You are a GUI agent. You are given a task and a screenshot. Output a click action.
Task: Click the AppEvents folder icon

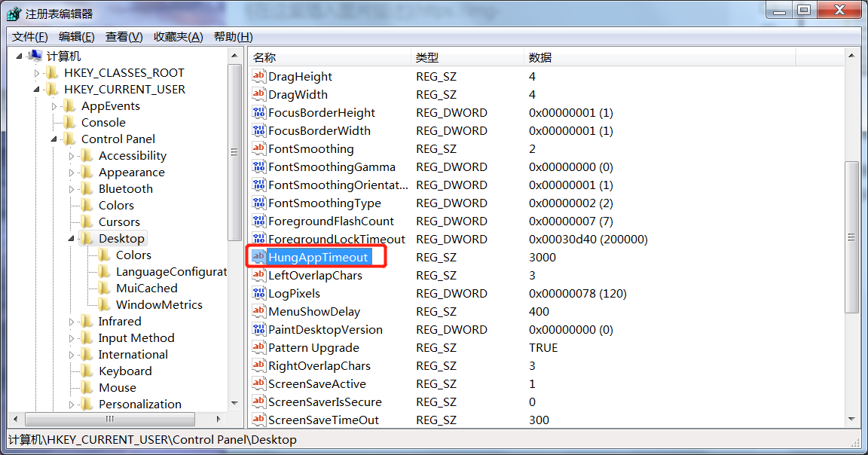coord(69,105)
